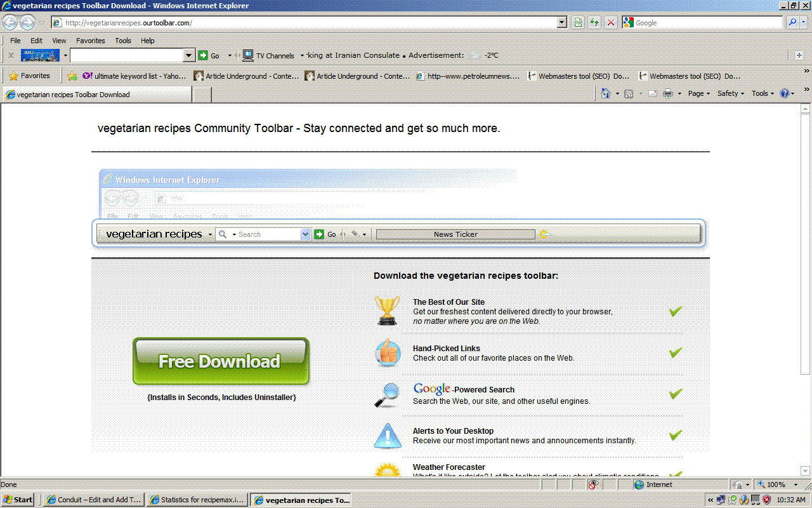The width and height of the screenshot is (812, 508).
Task: Select the vegetarian recipes Toolbar Download tab
Action: pyautogui.click(x=97, y=95)
